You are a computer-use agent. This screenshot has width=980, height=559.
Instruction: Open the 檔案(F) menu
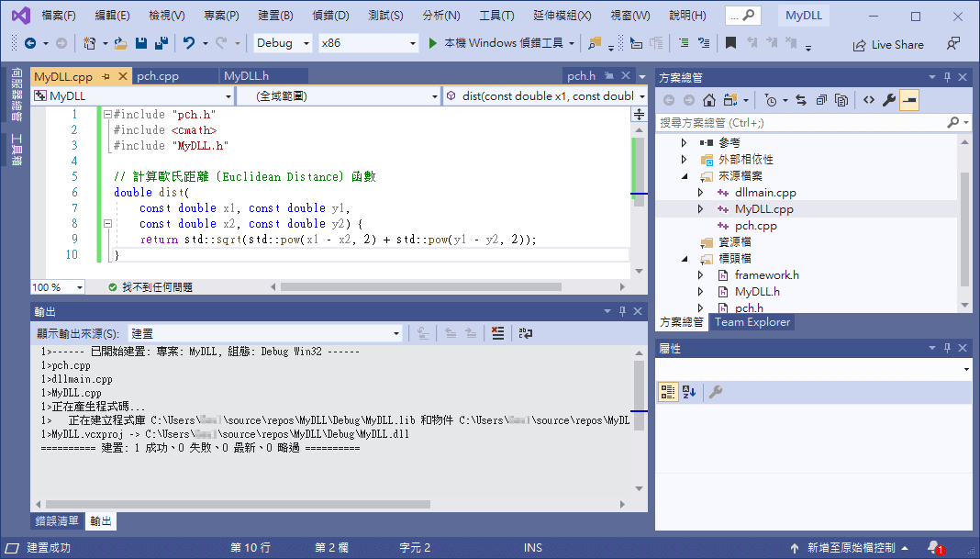(x=59, y=16)
